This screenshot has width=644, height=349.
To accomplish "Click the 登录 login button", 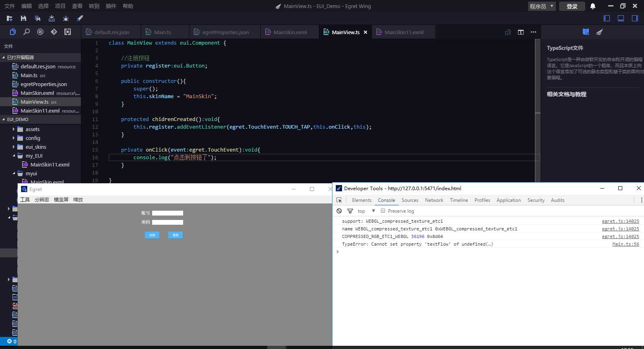I will click(x=572, y=6).
